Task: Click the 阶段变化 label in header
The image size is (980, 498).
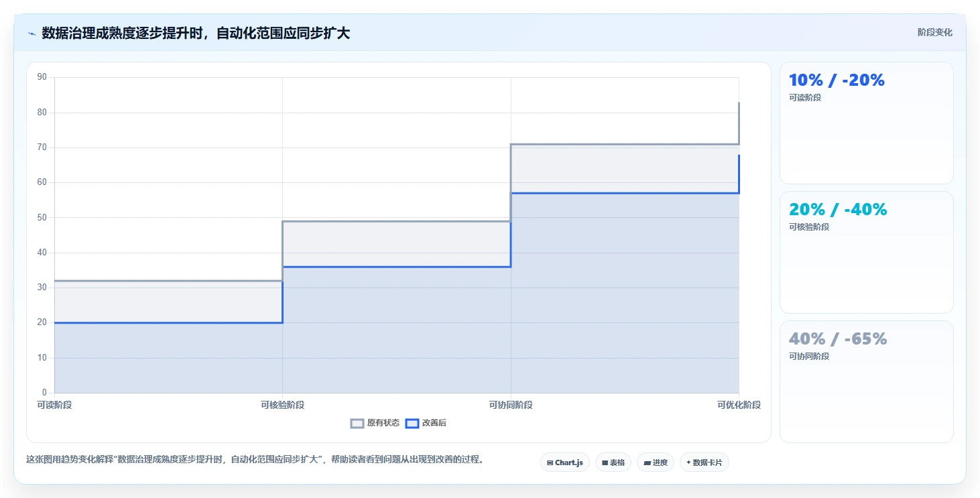Action: click(935, 33)
